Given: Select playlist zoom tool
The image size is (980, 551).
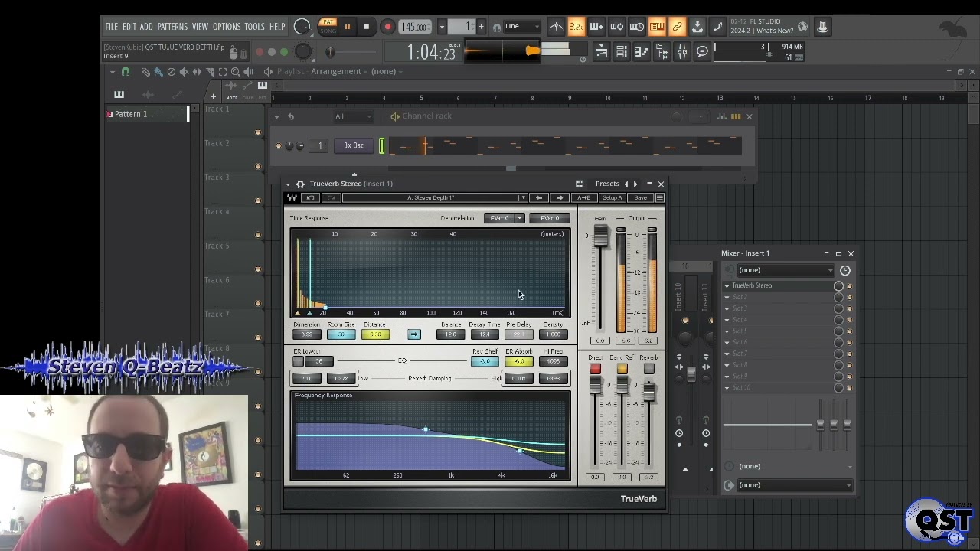Looking at the screenshot, I should point(235,72).
